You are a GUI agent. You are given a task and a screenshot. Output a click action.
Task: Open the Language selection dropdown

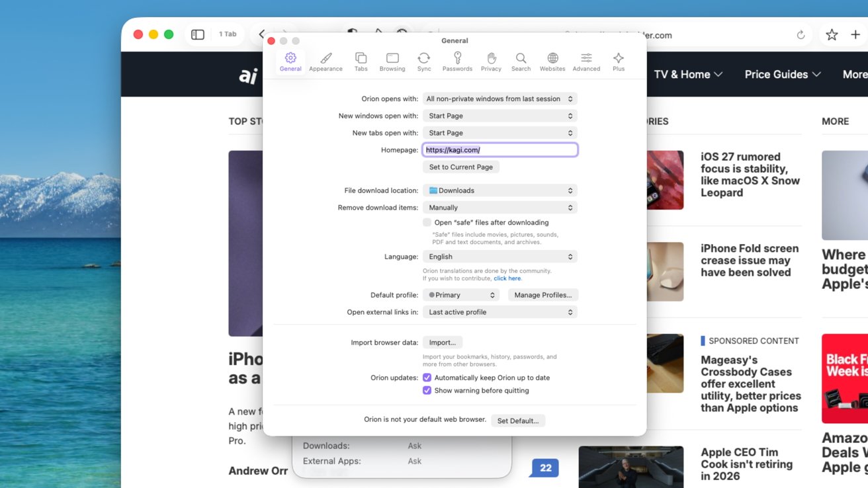point(499,256)
